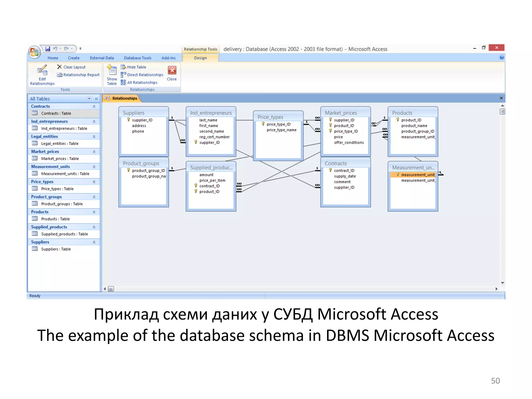Screen dimensions: 532x399
Task: Switch to the Home ribbon tab
Action: tap(53, 58)
